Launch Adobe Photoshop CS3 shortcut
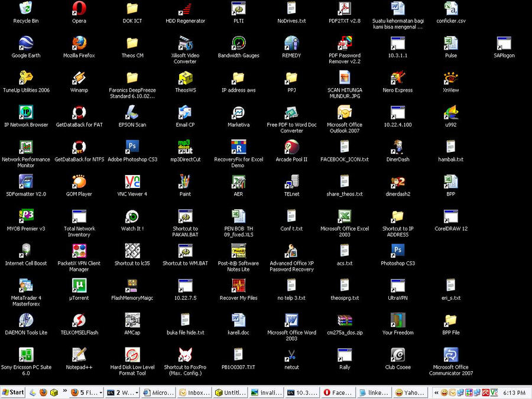532x399 pixels. tap(132, 147)
